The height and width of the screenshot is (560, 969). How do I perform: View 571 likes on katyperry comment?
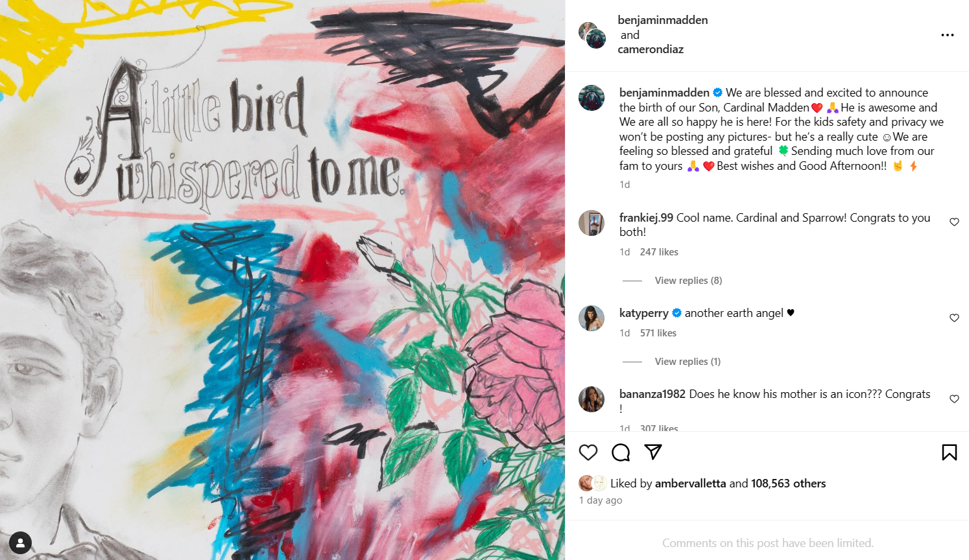658,333
